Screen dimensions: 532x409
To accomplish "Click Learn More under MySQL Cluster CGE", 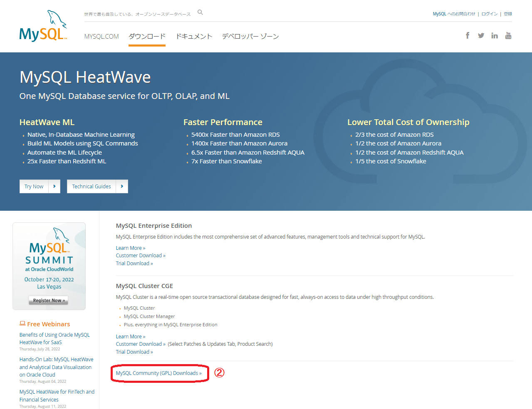I will [x=131, y=337].
